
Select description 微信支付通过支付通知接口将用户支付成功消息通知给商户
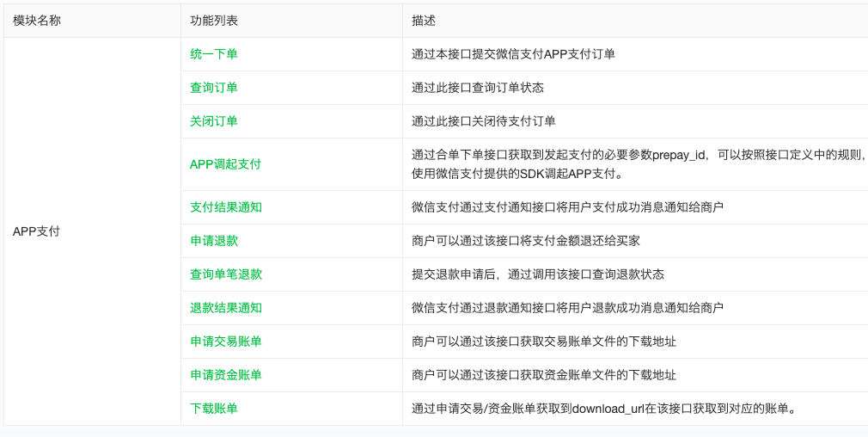(567, 207)
